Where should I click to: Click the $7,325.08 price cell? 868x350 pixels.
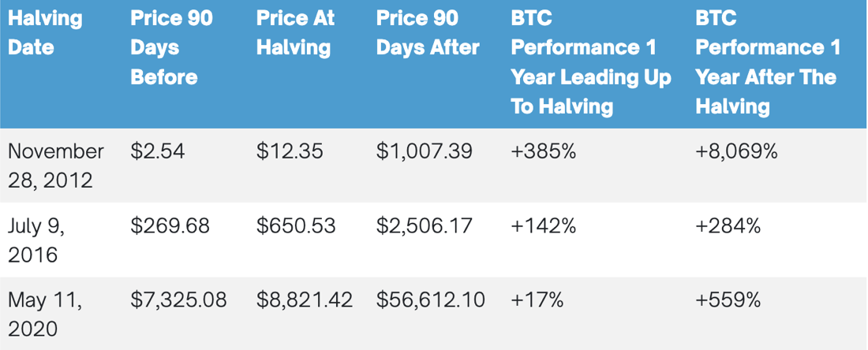(178, 300)
